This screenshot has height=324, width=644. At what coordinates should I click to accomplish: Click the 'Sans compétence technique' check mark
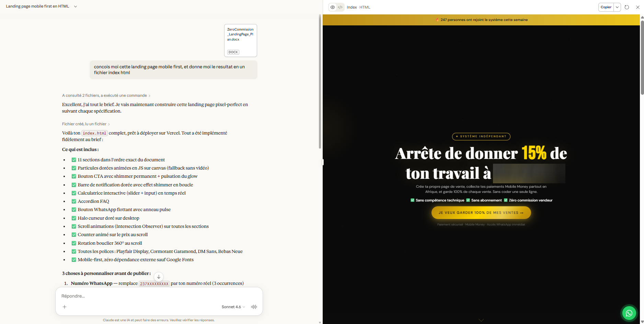412,200
